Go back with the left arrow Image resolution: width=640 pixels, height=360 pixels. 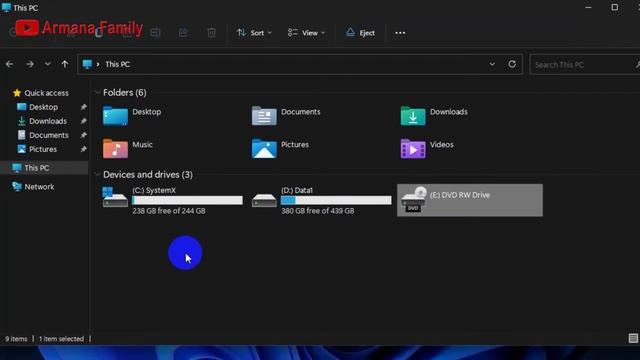tap(9, 64)
